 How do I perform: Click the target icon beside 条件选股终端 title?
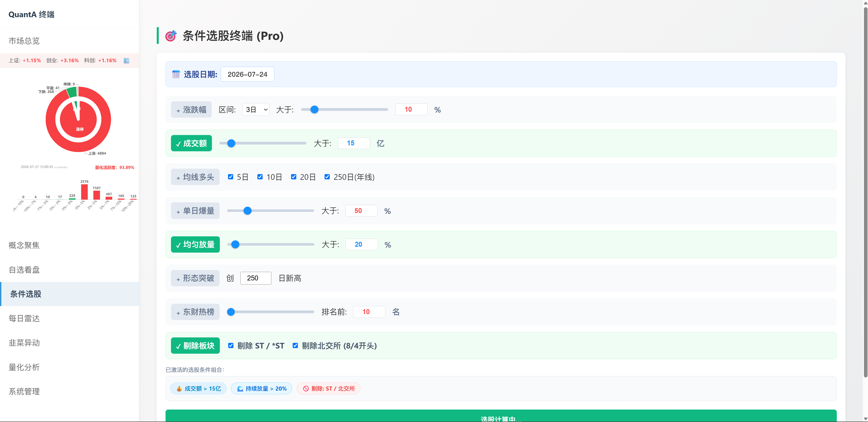pyautogui.click(x=171, y=36)
